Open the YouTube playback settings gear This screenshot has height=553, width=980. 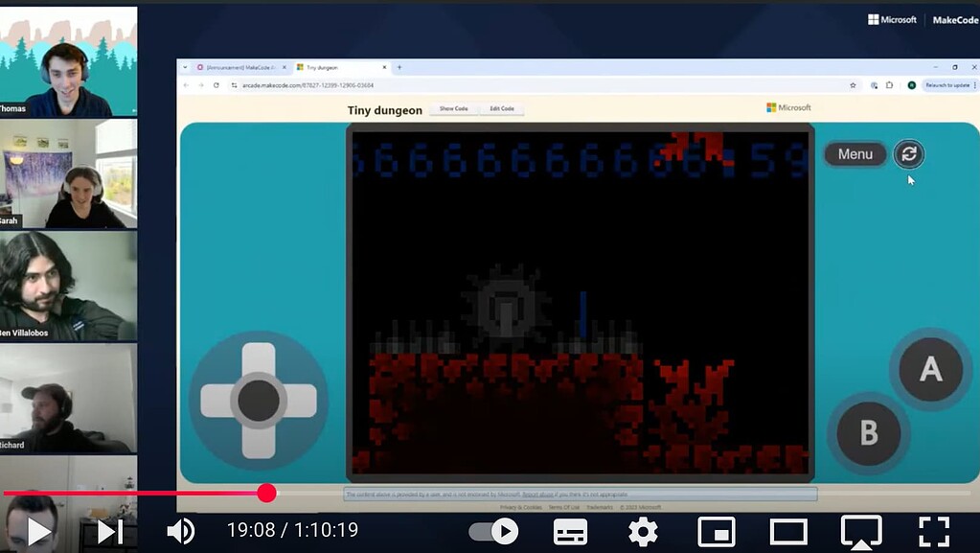coord(642,530)
